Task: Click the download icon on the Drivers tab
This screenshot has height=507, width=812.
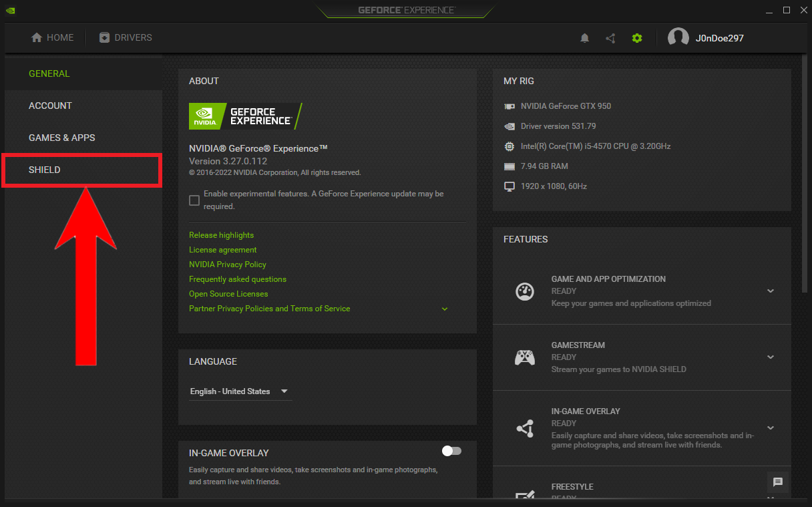Action: (x=104, y=37)
